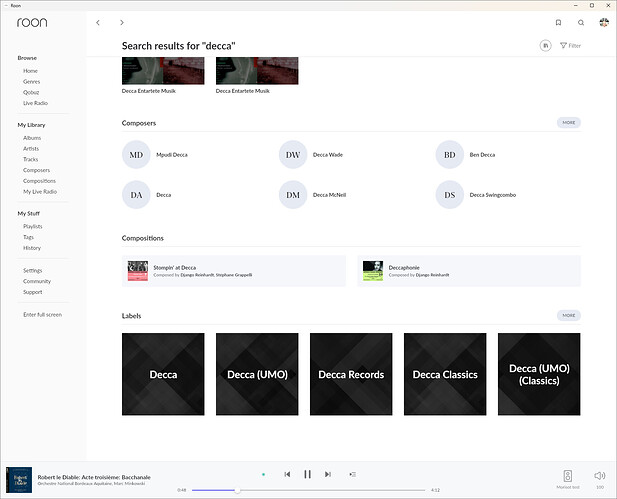Skip to next track
This screenshot has width=617, height=499.
[x=327, y=474]
